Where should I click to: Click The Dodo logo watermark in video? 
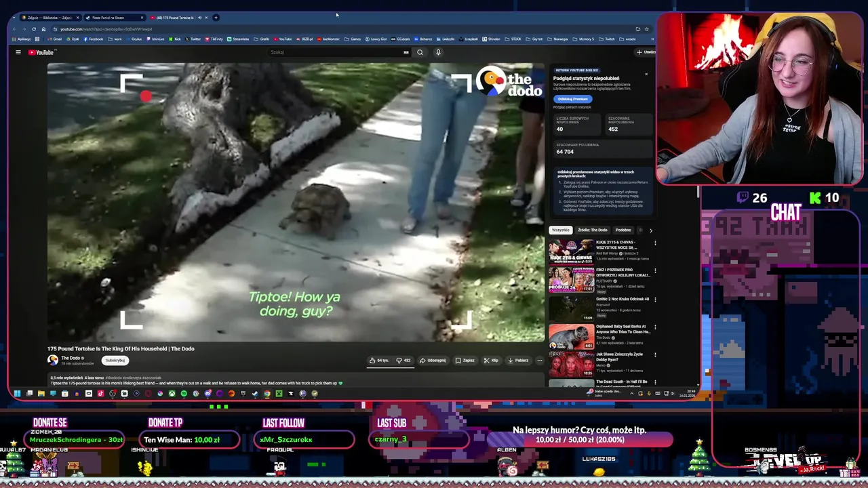[x=509, y=81]
